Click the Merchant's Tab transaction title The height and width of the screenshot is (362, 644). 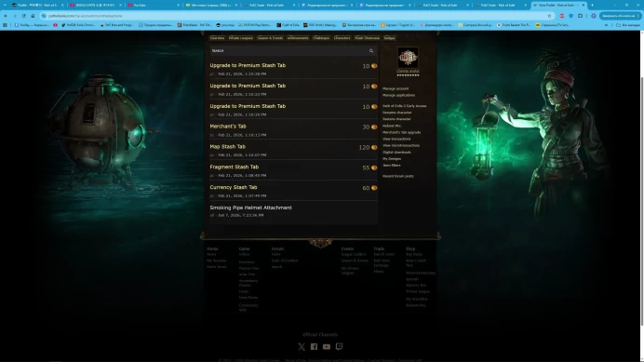point(228,127)
